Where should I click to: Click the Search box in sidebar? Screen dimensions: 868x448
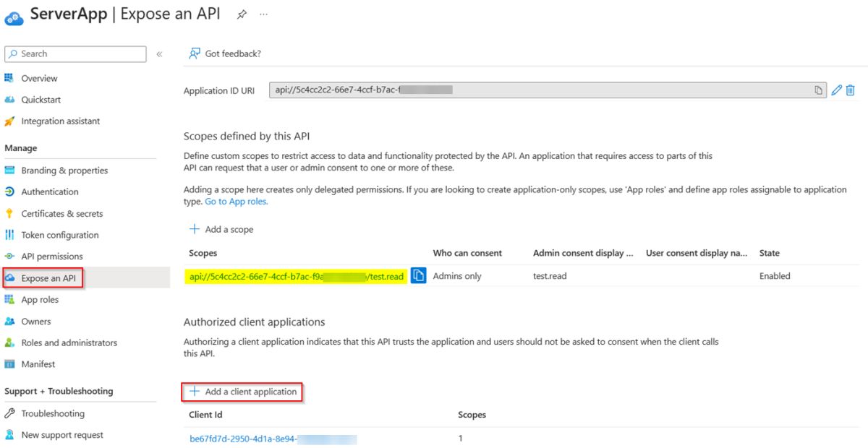point(75,53)
